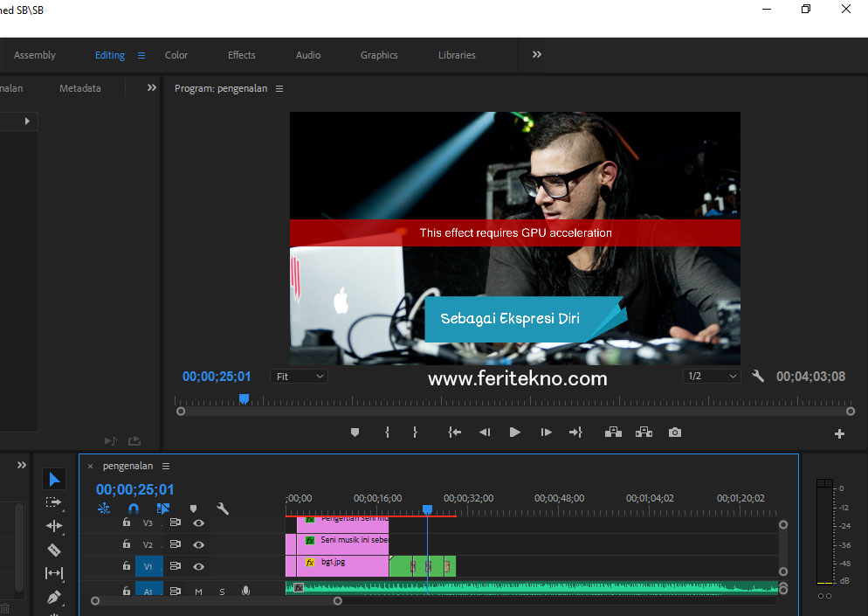Select the Selection tool arrow

pos(54,479)
